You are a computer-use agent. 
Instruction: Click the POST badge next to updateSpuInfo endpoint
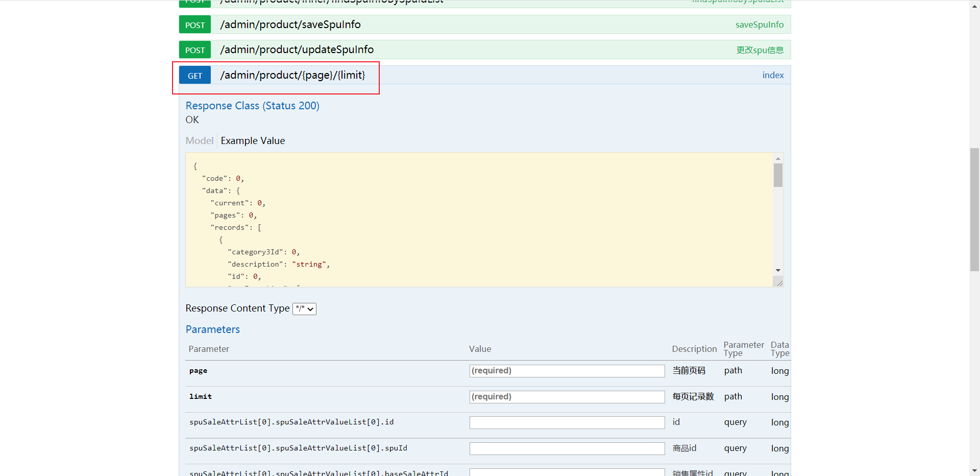pyautogui.click(x=194, y=50)
